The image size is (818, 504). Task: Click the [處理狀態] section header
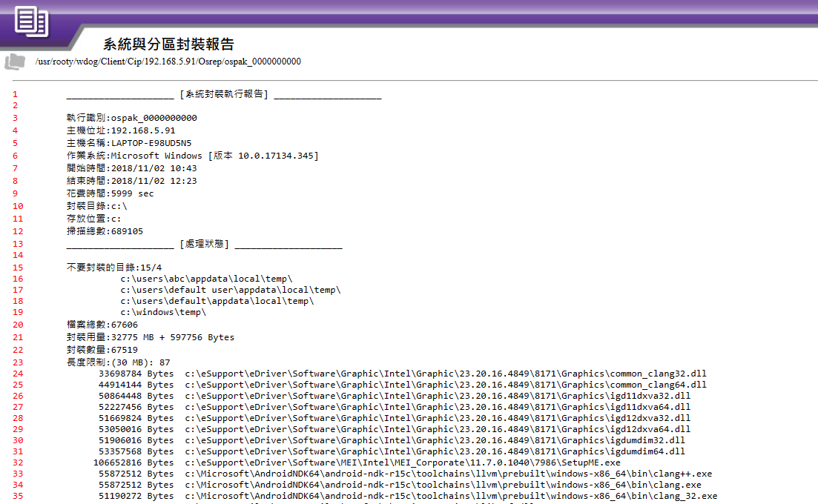click(x=204, y=244)
